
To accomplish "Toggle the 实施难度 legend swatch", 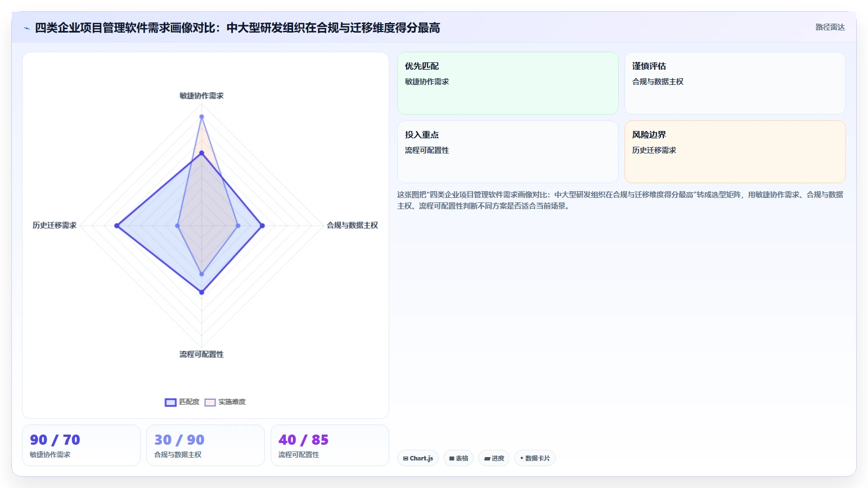I will point(210,402).
